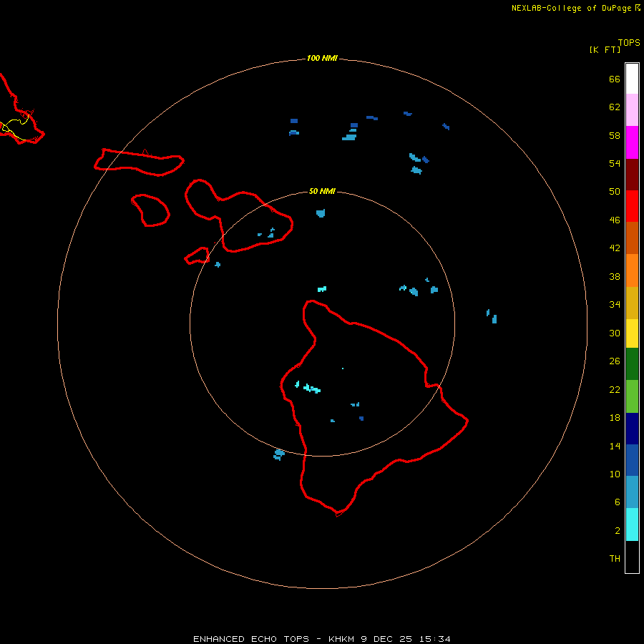Screen dimensions: 644x644
Task: Click the '34' legend value label
Action: [615, 305]
